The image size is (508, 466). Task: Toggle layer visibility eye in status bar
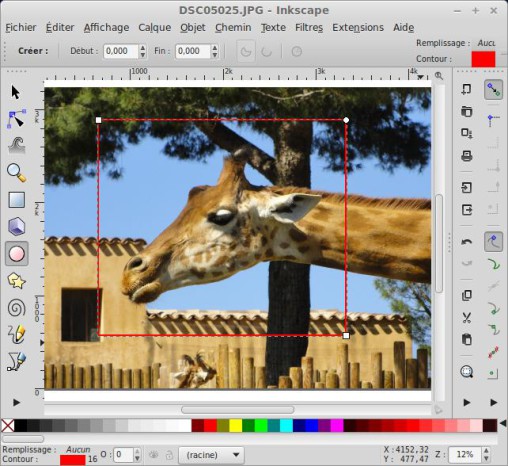pos(154,455)
